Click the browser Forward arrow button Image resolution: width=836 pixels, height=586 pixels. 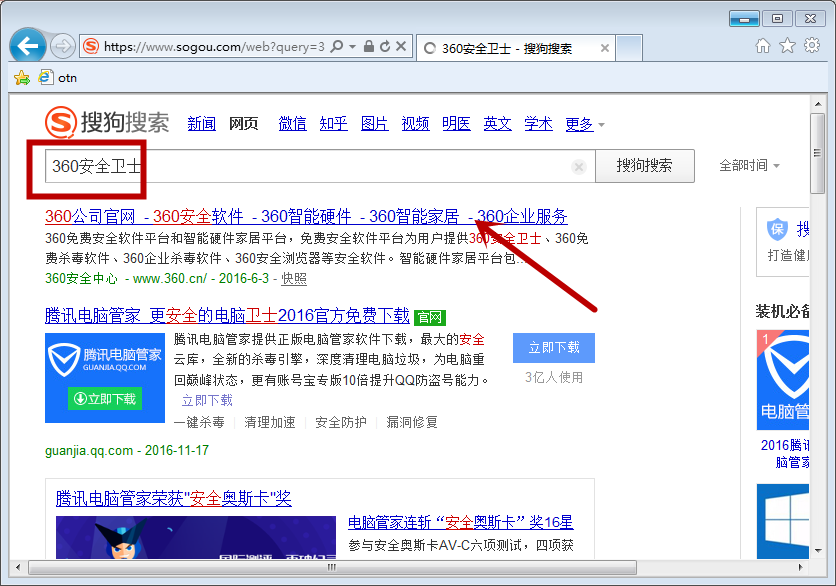[62, 46]
